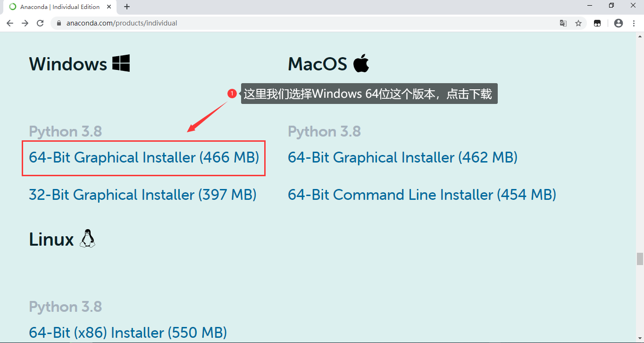Go back to the previous page
The height and width of the screenshot is (343, 644).
pyautogui.click(x=10, y=23)
